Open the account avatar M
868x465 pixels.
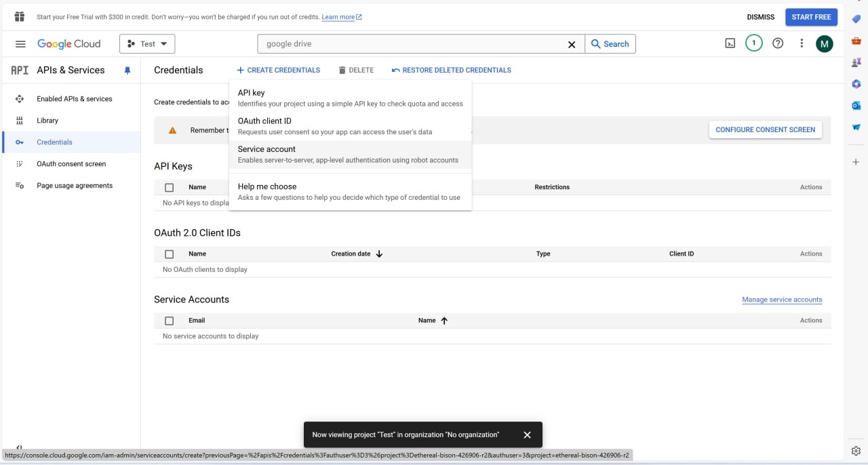click(825, 44)
